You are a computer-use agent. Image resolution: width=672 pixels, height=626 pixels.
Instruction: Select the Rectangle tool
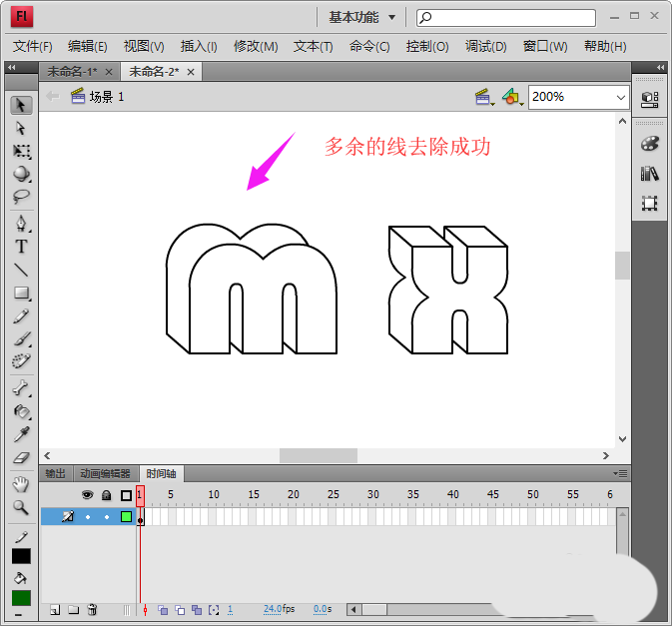(x=21, y=293)
